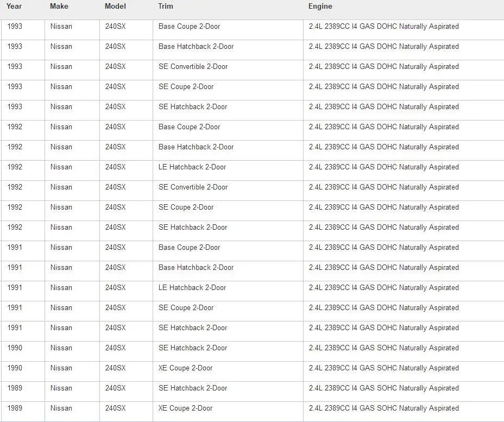Click DOHC engine text in 1991 SE Hatchback row

(384, 328)
